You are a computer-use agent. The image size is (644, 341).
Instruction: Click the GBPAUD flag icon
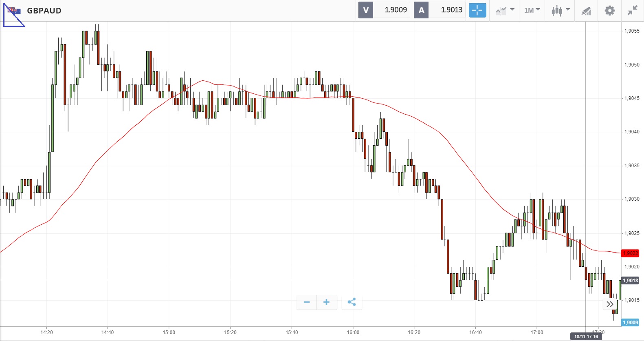(14, 10)
